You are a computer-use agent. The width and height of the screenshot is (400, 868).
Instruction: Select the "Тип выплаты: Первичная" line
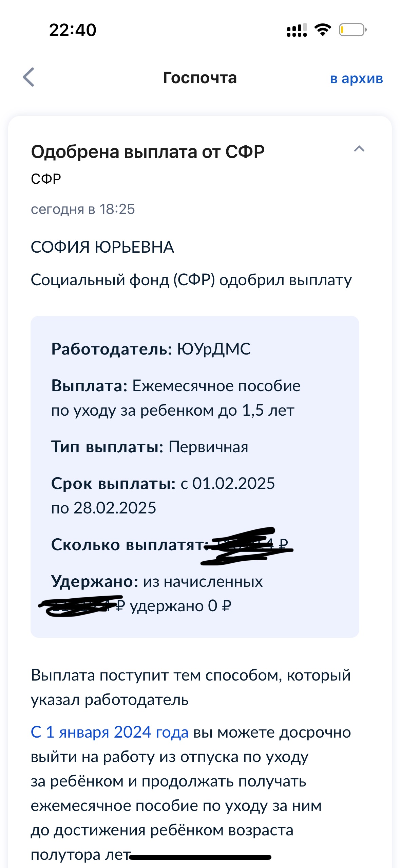(149, 448)
